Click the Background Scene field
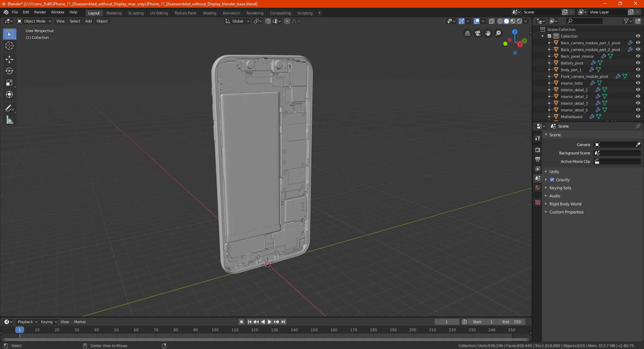Screen dimensions: 644x349 click(617, 153)
